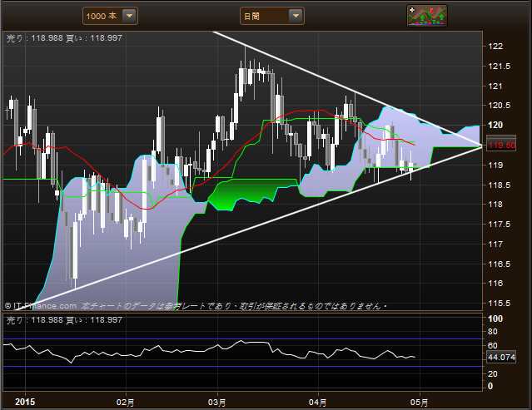Open the 1000本 bar count dropdown
Image resolution: width=532 pixels, height=410 pixels.
click(110, 16)
